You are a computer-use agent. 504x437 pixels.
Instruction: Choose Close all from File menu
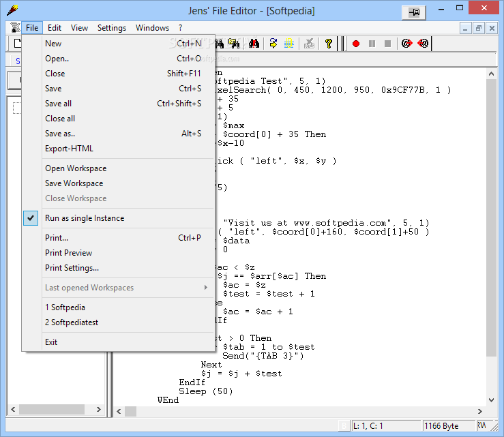[x=118, y=119]
